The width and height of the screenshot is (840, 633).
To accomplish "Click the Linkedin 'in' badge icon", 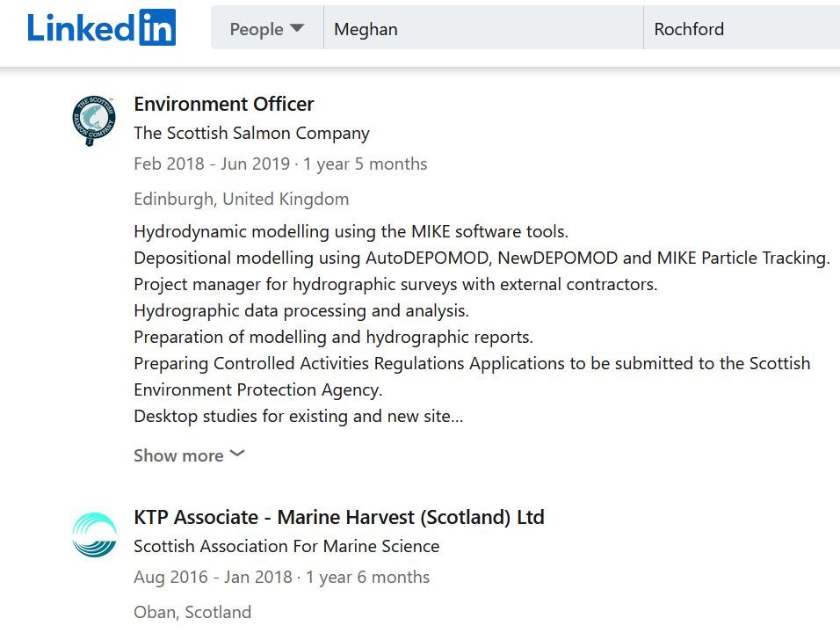I will [160, 27].
